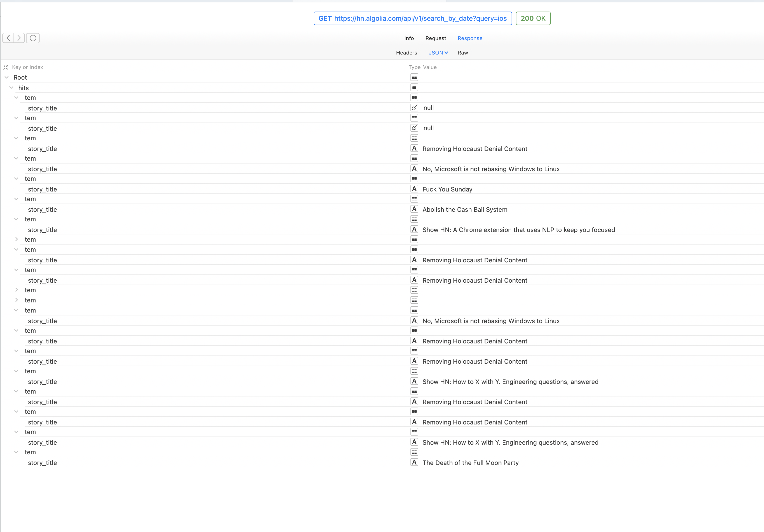Click the collapse-all icon beside Key or Index
This screenshot has height=532, width=764.
pyautogui.click(x=6, y=67)
